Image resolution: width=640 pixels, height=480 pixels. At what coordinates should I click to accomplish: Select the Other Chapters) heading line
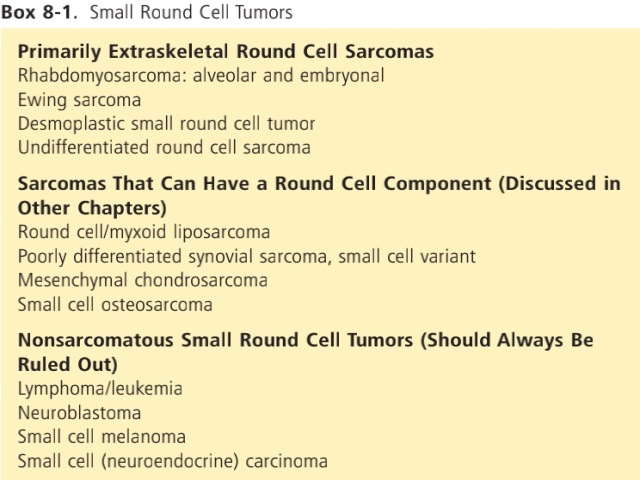click(92, 208)
